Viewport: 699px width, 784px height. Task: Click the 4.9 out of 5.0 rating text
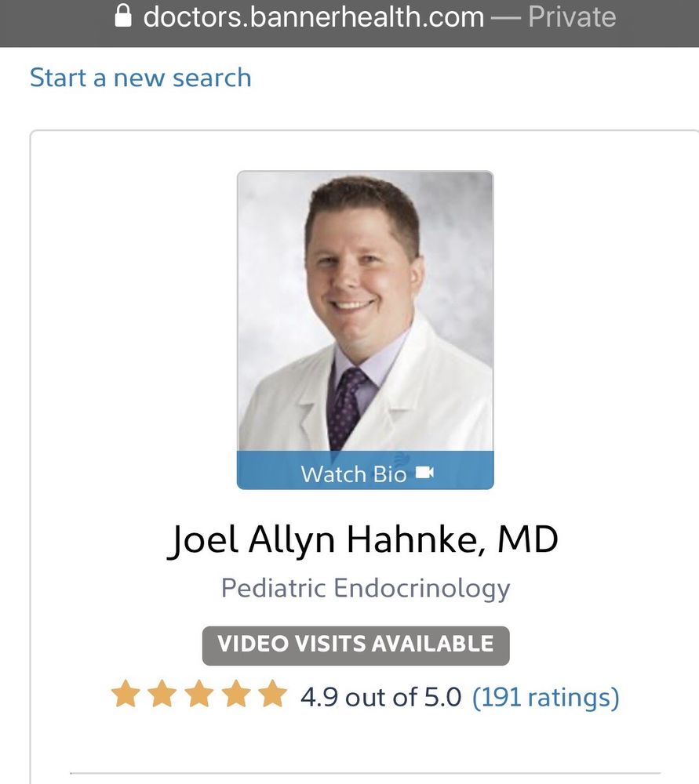tap(381, 696)
